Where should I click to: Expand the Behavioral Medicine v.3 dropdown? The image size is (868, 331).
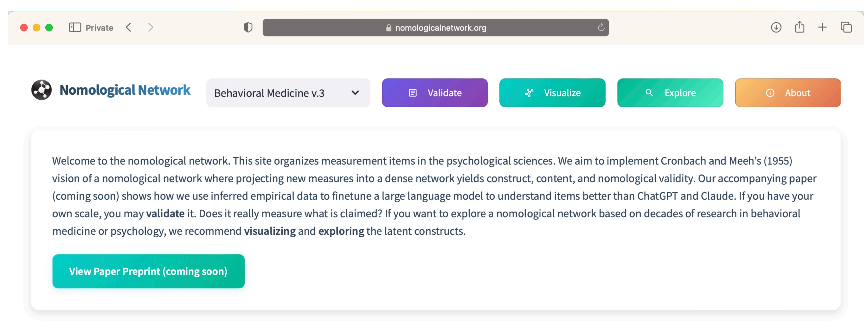[x=288, y=93]
